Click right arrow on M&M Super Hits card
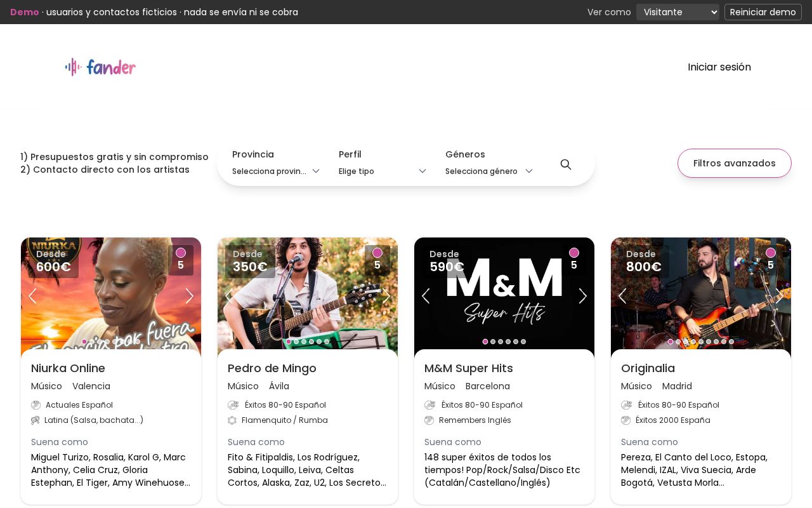 pos(582,296)
